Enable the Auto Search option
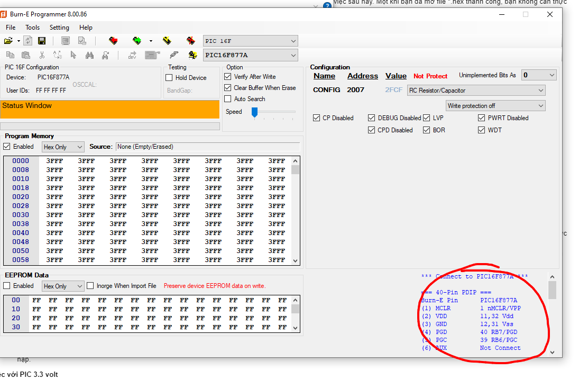The image size is (588, 379). pos(228,99)
